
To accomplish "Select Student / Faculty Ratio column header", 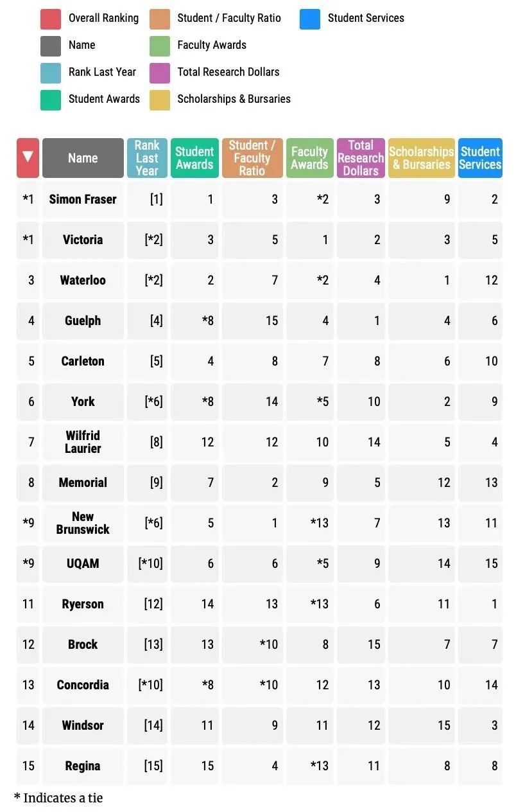I will click(252, 158).
